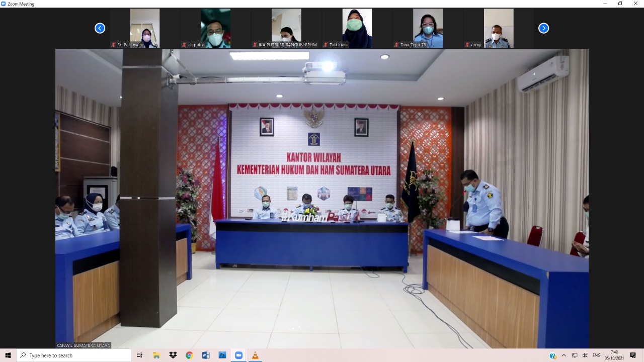The height and width of the screenshot is (362, 644).
Task: Open Task View in taskbar
Action: point(140,355)
